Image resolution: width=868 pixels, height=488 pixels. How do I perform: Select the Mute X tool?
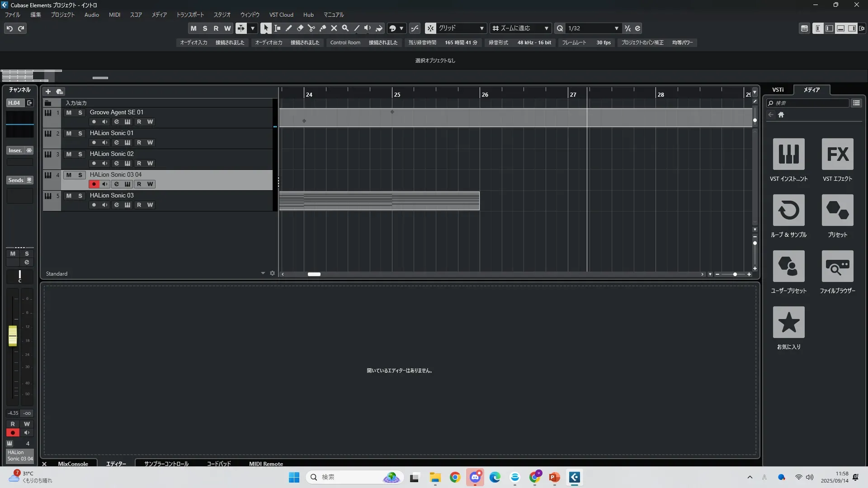click(334, 28)
